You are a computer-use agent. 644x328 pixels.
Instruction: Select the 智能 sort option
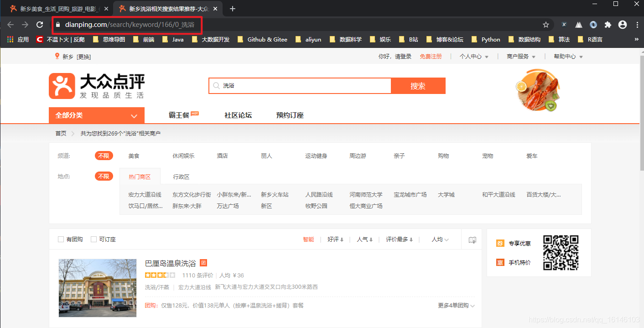click(x=309, y=239)
